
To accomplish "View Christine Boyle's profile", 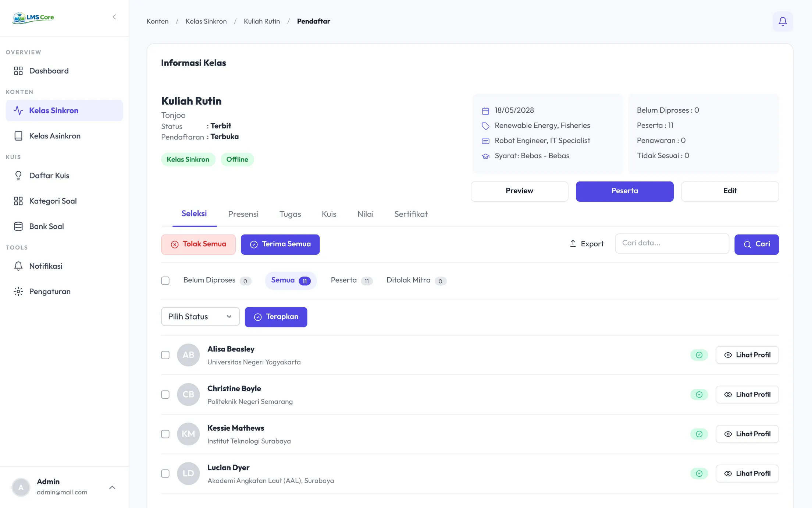I will click(x=747, y=395).
